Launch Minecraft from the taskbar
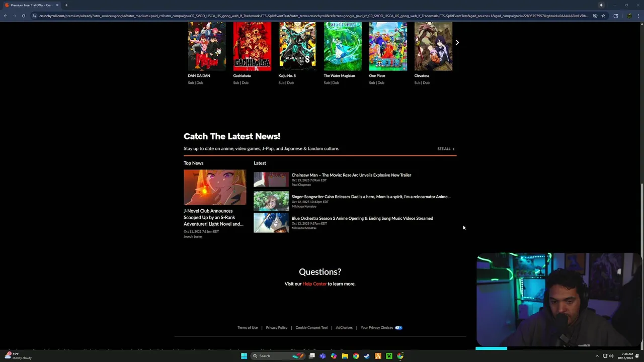 tap(389, 356)
